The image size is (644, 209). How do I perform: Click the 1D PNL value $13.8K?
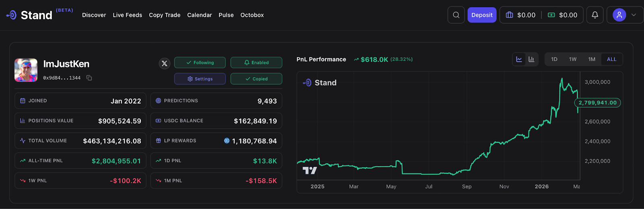265,161
